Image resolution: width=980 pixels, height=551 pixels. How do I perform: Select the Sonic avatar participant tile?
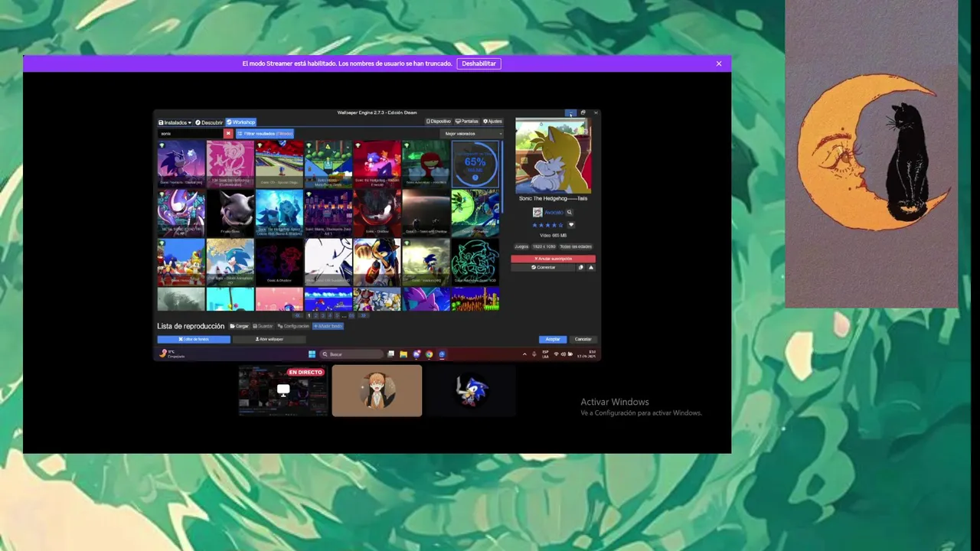[x=471, y=390]
